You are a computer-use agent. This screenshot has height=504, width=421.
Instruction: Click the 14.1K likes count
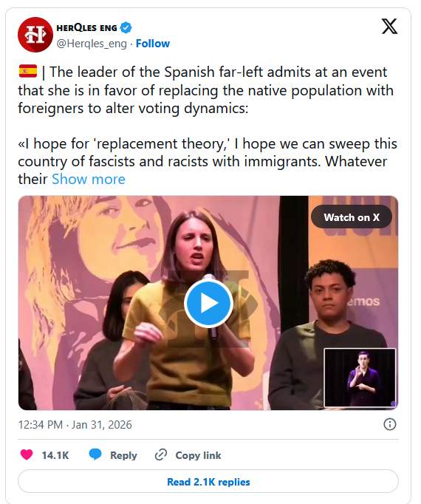55,455
